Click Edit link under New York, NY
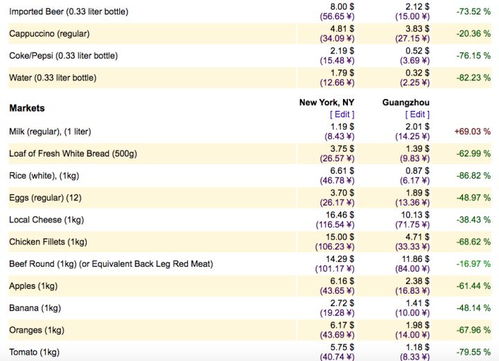Screen dimensions: 499x361 [x=342, y=114]
